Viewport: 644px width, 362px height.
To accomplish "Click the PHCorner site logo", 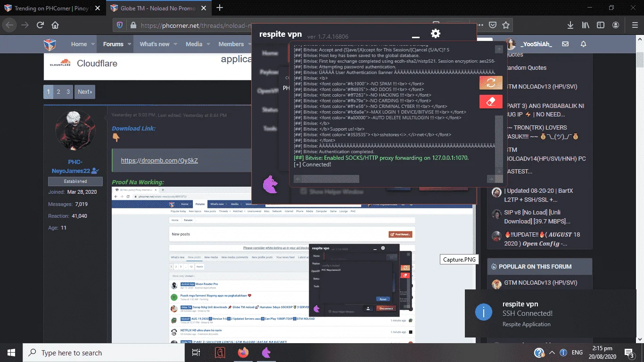I will [x=50, y=44].
